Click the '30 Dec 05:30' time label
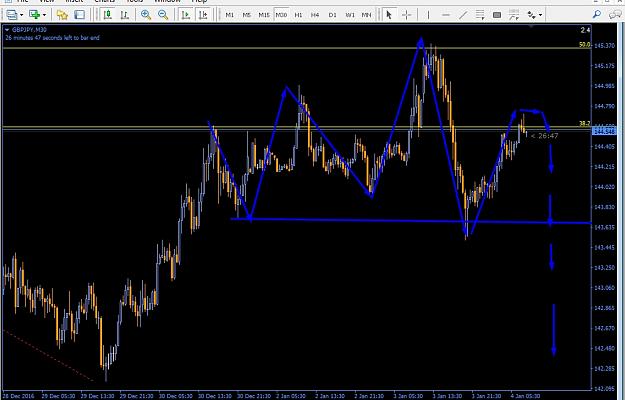Image resolution: width=625 pixels, height=400 pixels. pyautogui.click(x=175, y=396)
